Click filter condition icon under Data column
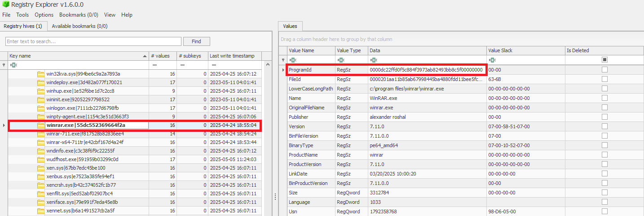 click(373, 60)
